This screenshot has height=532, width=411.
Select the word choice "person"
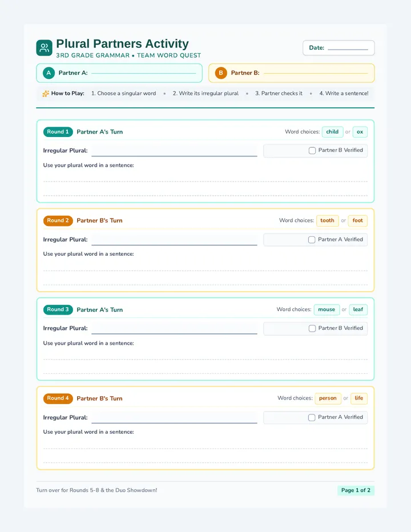(328, 398)
